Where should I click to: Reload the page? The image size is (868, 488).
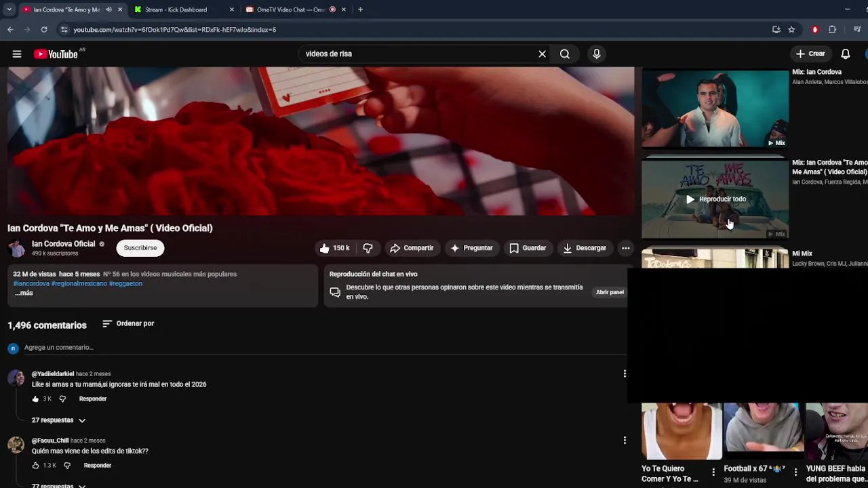(x=44, y=30)
